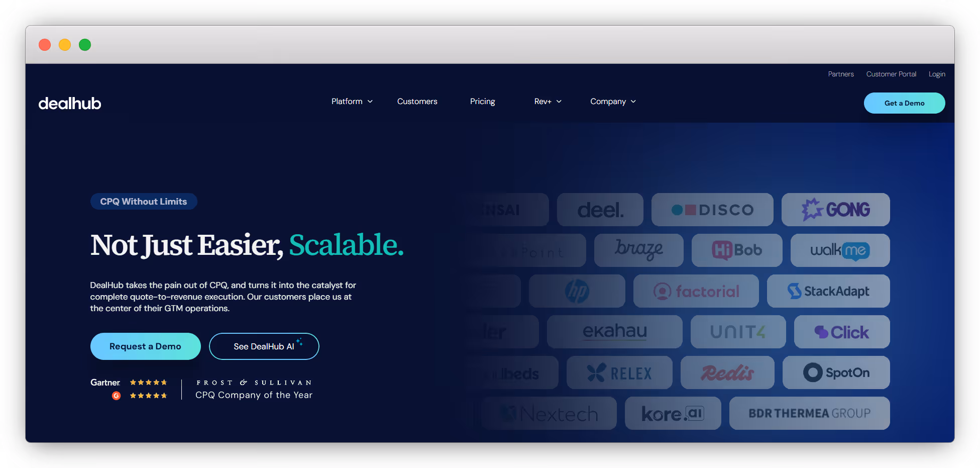Click the Not Just Easier, Scalable headline
Screen dimensions: 980x468
point(247,245)
